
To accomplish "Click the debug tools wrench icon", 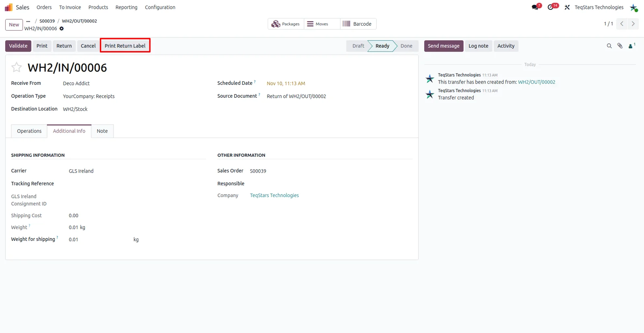I will click(x=567, y=7).
